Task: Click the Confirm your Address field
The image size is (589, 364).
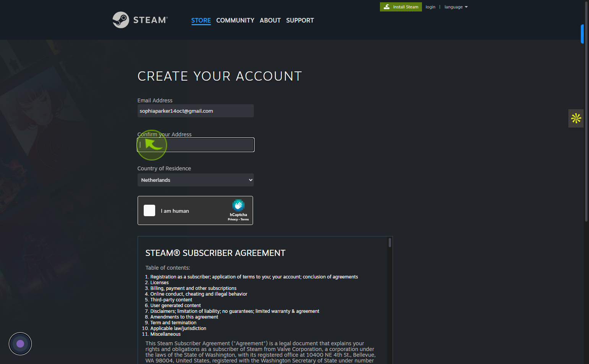Action: tap(195, 145)
